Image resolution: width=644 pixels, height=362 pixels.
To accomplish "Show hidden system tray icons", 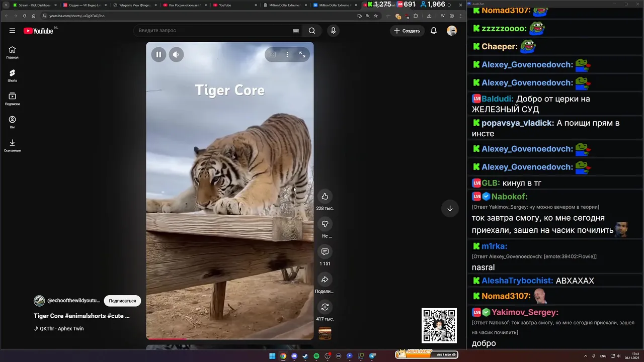I will [x=585, y=356].
